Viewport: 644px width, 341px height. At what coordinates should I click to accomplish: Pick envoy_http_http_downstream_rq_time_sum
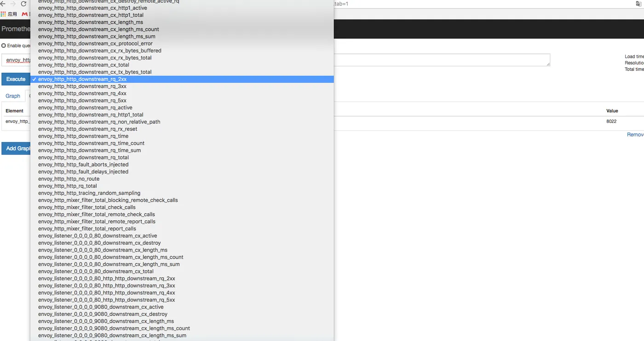[182, 150]
